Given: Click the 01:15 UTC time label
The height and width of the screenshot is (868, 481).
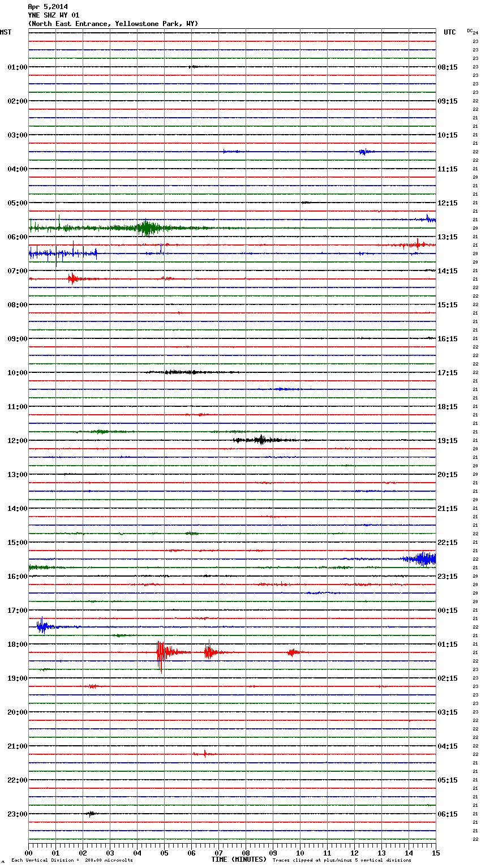Looking at the screenshot, I should 448,644.
